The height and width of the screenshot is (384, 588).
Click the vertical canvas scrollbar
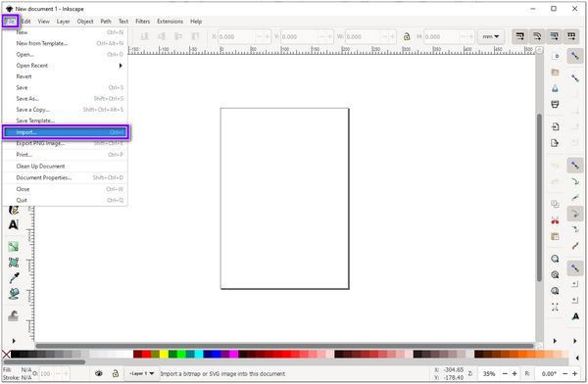pos(539,197)
